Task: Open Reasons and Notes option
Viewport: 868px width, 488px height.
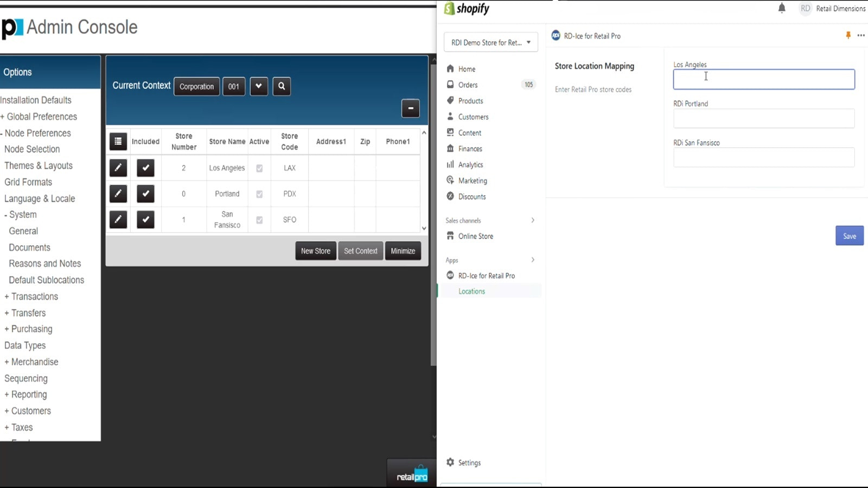Action: tap(45, 264)
